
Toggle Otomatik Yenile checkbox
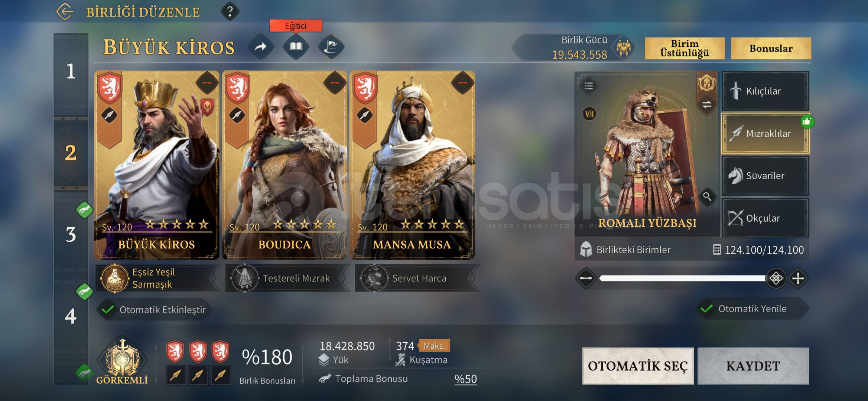706,309
